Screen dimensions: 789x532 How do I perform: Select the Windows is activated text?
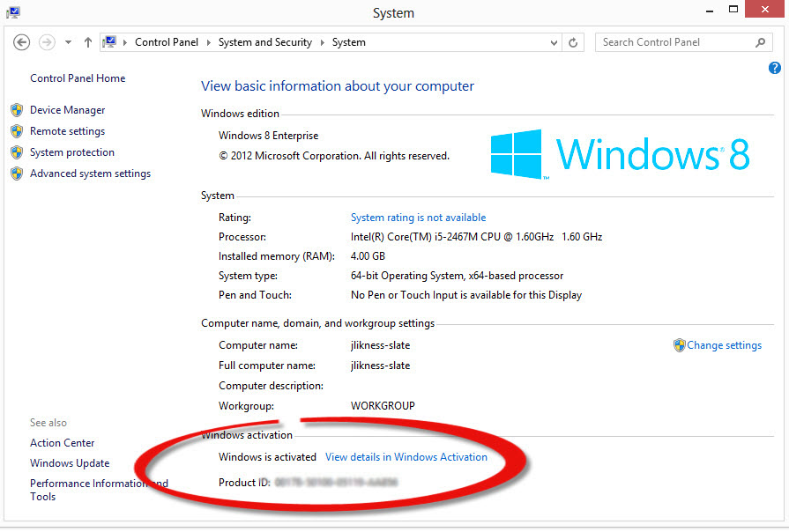click(x=267, y=457)
